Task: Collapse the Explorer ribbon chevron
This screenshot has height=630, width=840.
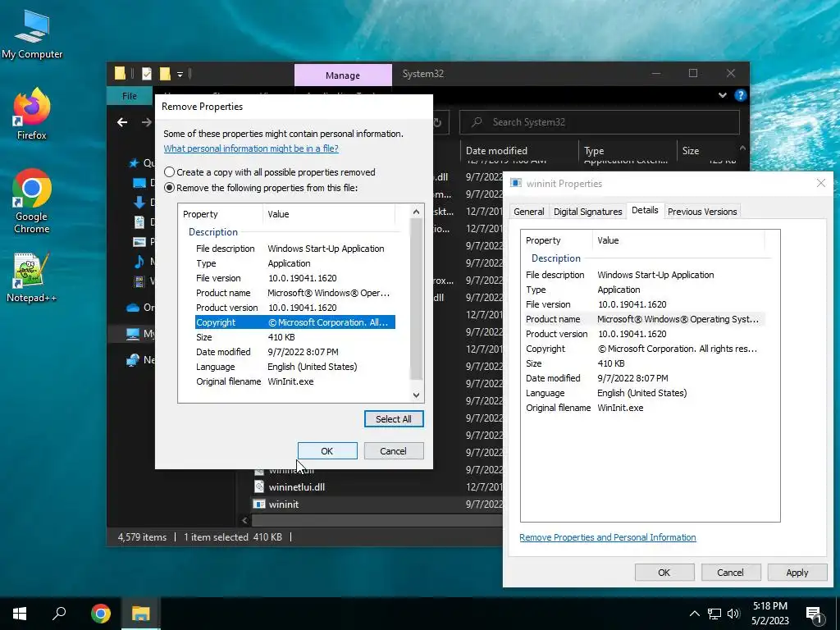Action: [x=722, y=95]
